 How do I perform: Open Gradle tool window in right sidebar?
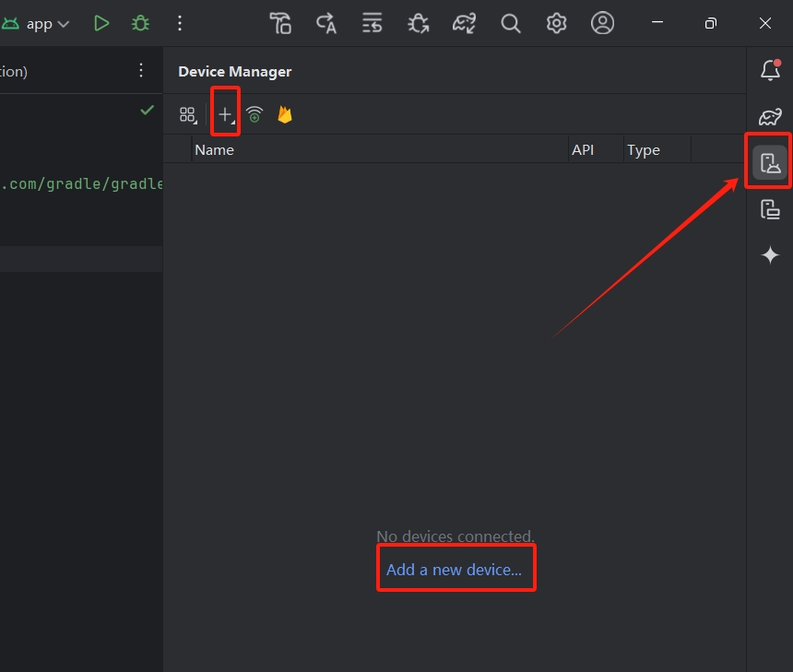point(770,117)
